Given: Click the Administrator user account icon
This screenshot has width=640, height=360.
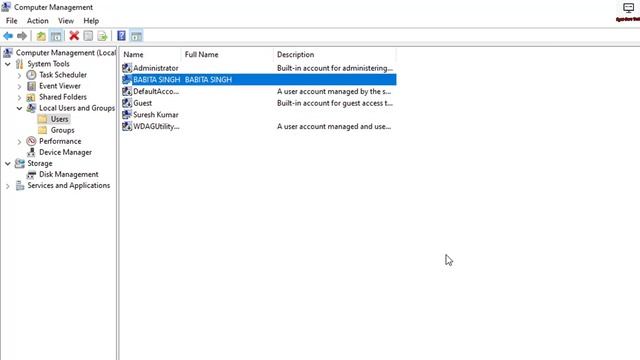Looking at the screenshot, I should tap(127, 68).
